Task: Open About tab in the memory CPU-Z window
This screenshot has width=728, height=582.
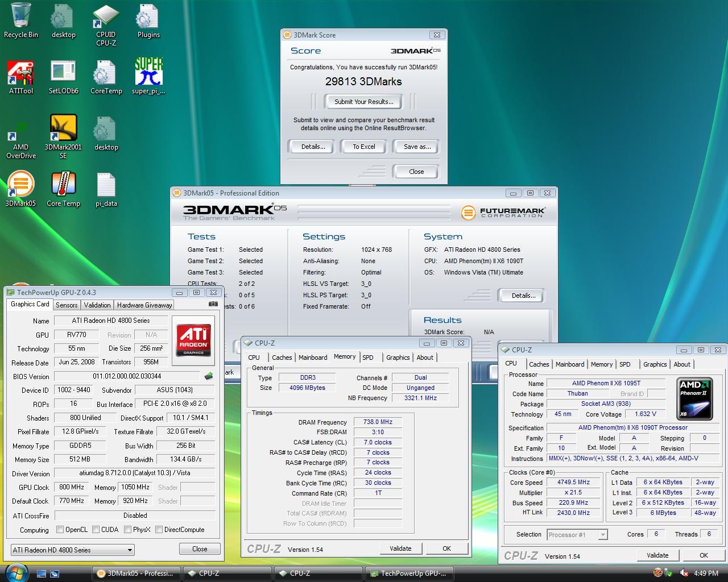Action: pos(425,357)
